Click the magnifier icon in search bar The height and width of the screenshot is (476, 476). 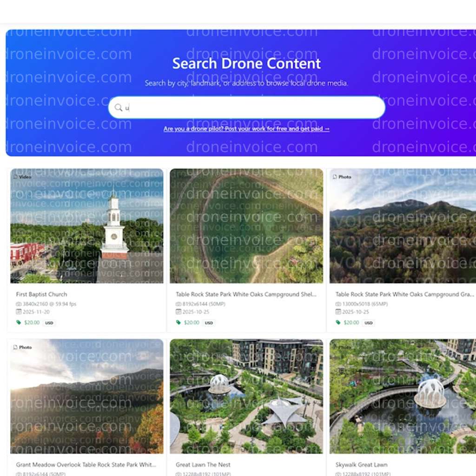119,108
